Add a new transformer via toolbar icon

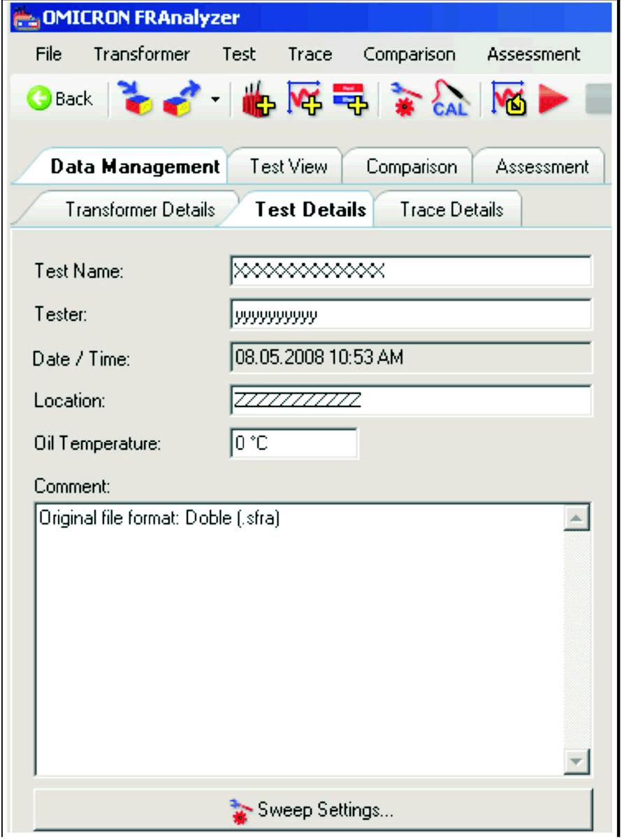(259, 100)
